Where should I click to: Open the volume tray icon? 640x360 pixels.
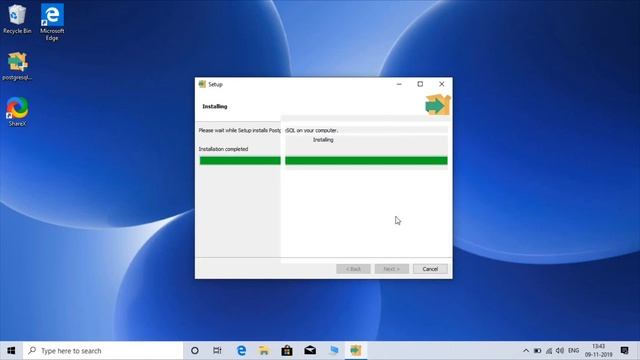560,351
